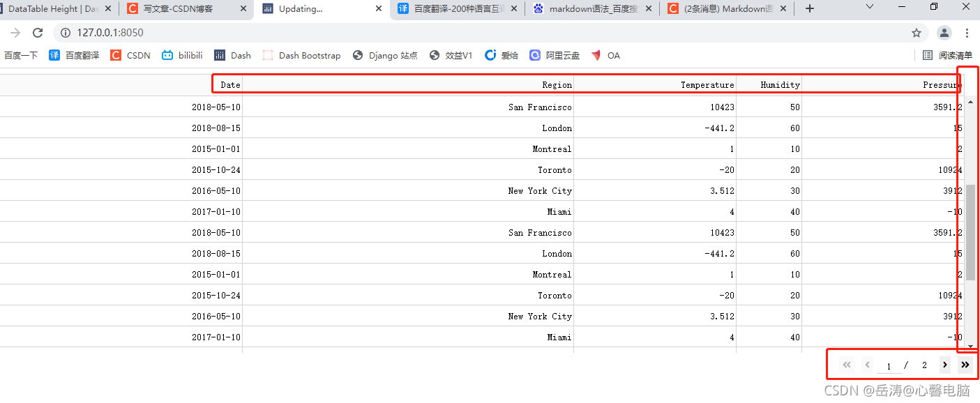Close the 写文章-CSDN博客 tab
The width and height of the screenshot is (980, 403).
(x=243, y=9)
